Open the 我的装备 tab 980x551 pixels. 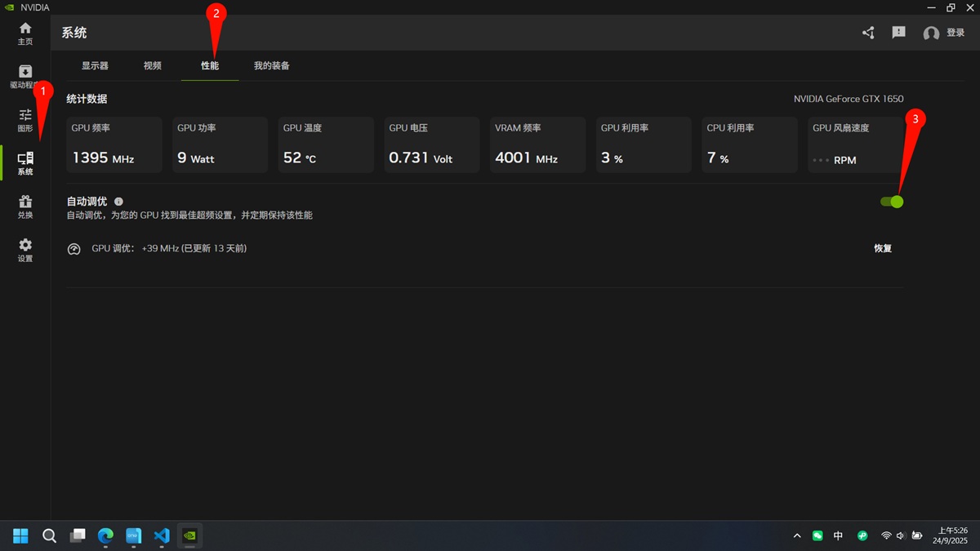(x=271, y=65)
